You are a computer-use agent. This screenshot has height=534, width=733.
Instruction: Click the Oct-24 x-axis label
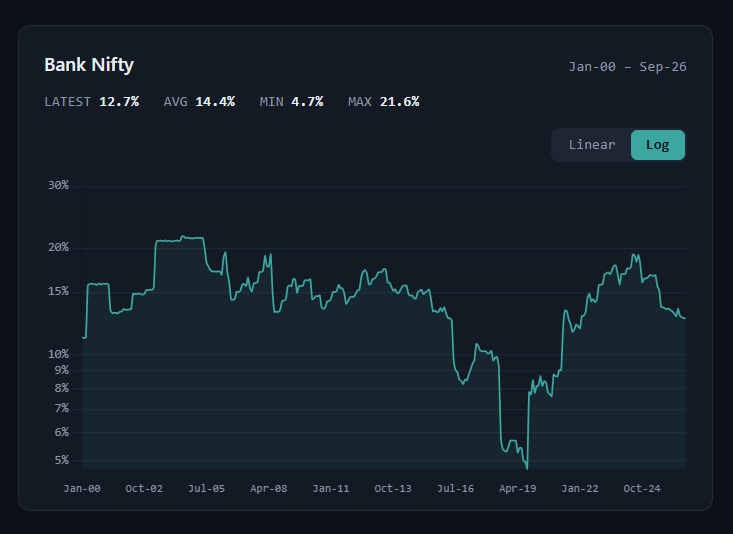(642, 489)
